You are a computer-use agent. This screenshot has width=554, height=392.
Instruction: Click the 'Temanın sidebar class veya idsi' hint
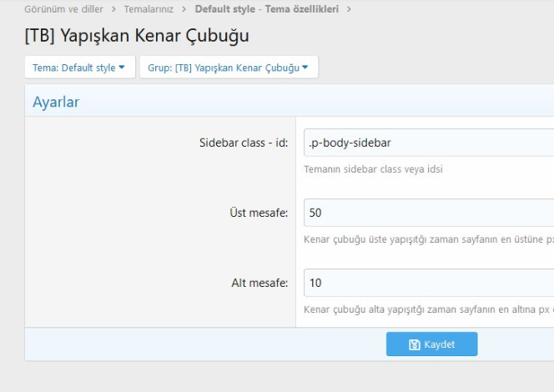[373, 169]
